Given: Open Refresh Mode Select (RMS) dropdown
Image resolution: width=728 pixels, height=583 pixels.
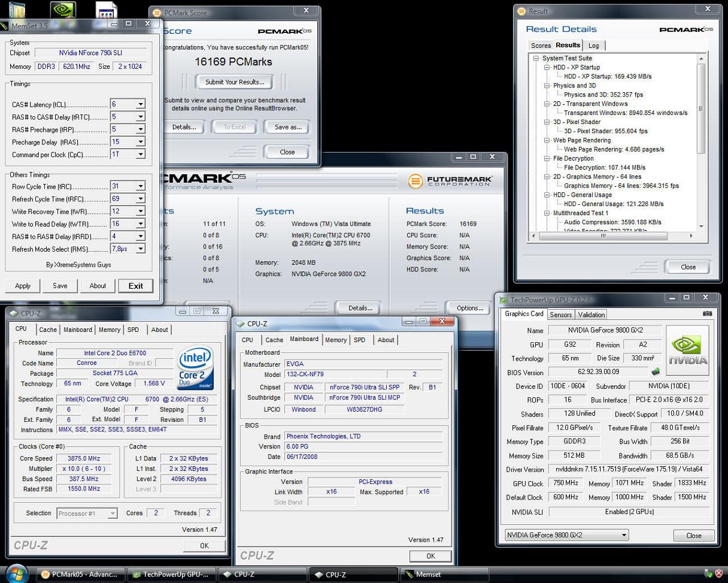Looking at the screenshot, I should click(140, 249).
